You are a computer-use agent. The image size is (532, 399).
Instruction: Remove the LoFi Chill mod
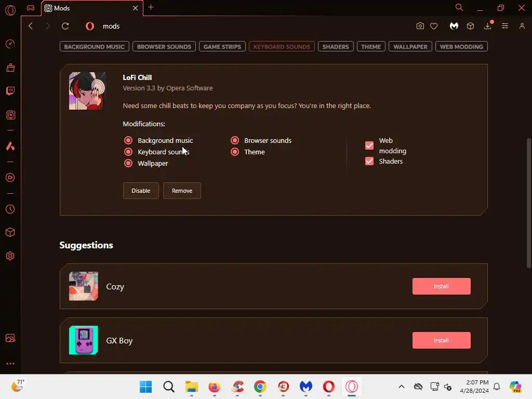[182, 191]
